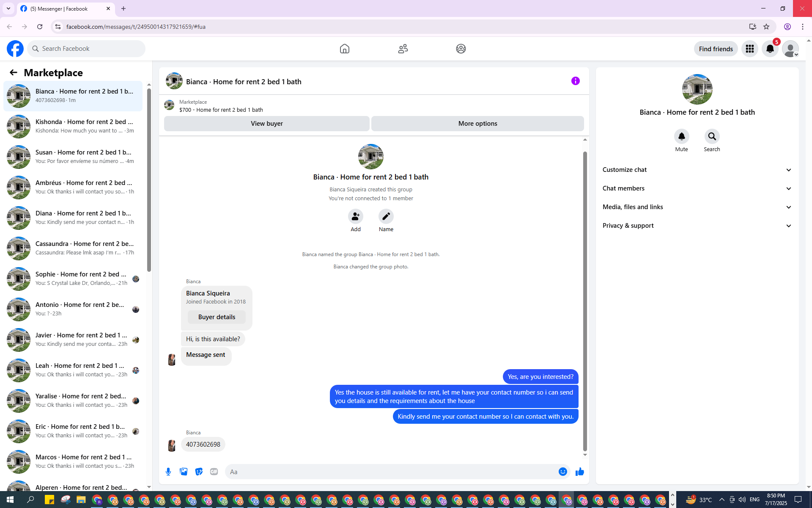The height and width of the screenshot is (508, 812).
Task: Open the Sophie conversation
Action: [x=73, y=279]
